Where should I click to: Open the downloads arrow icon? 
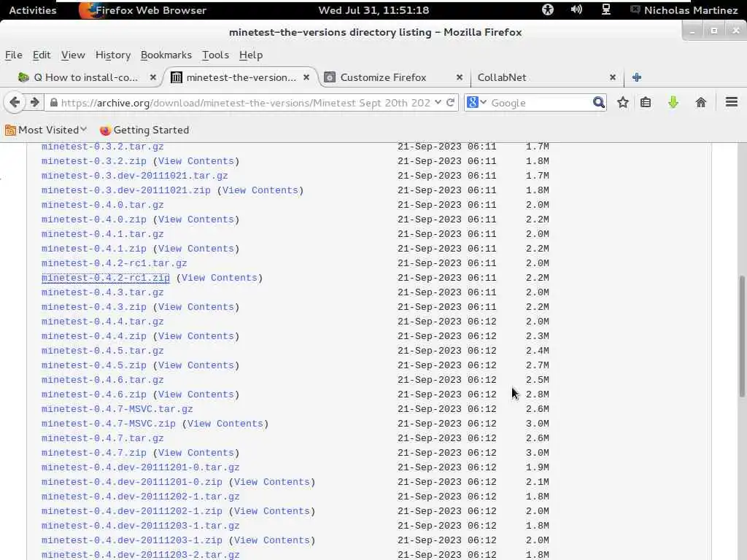click(673, 102)
